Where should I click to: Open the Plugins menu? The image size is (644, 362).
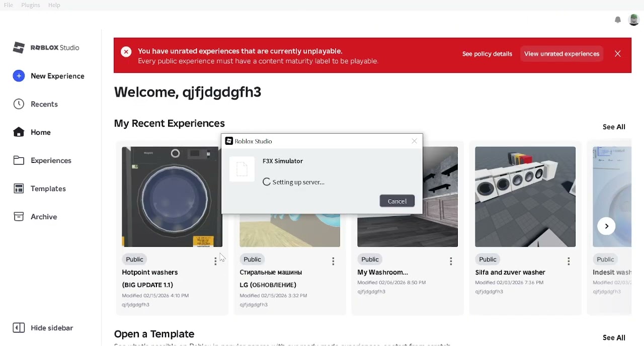(31, 5)
